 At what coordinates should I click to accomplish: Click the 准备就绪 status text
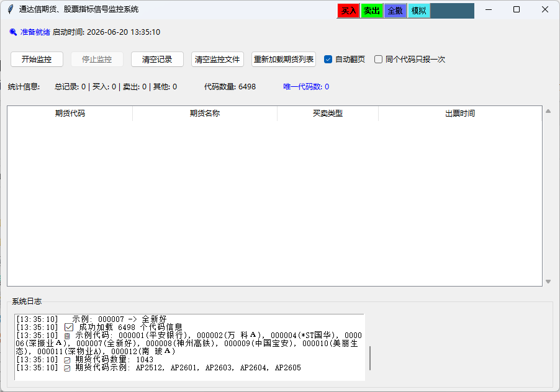click(35, 32)
